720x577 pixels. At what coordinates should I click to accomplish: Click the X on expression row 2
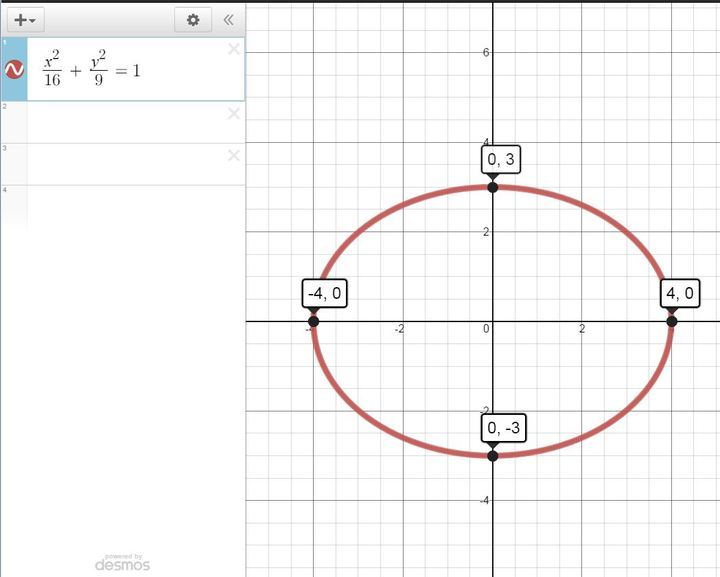coord(233,113)
